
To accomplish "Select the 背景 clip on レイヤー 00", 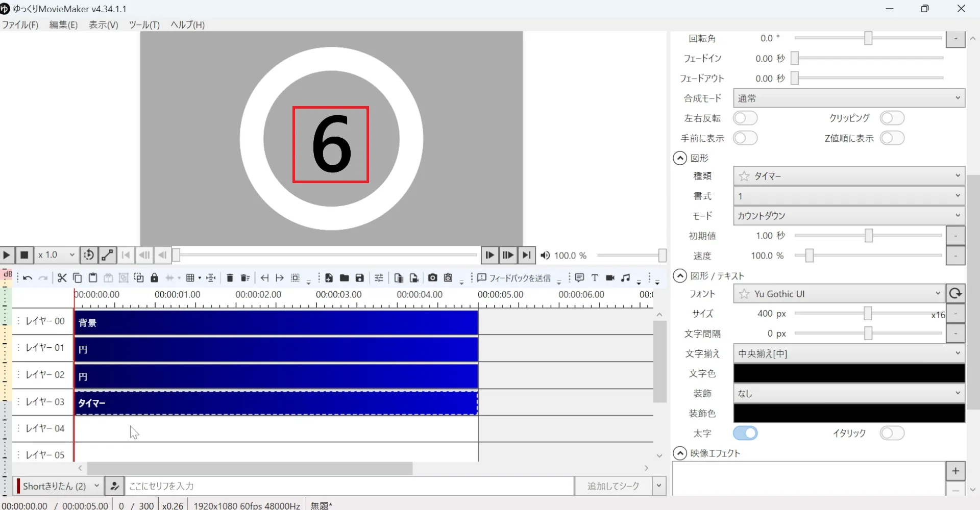I will coord(276,322).
